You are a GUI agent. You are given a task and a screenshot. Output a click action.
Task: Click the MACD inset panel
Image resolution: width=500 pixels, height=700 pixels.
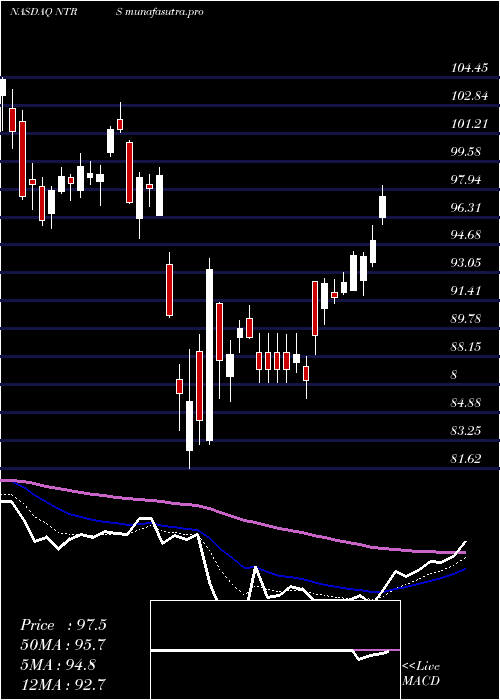tap(275, 650)
